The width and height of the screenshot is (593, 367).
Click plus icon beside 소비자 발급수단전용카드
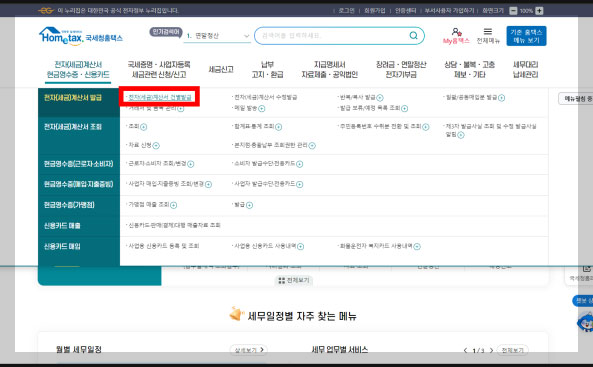click(x=300, y=164)
